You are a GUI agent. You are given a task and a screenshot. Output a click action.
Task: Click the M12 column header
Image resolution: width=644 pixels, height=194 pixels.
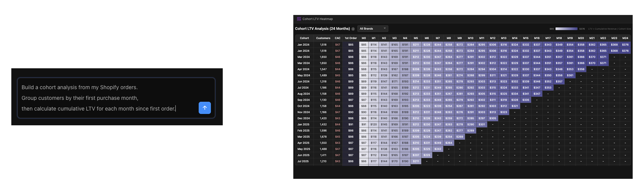[493, 38]
